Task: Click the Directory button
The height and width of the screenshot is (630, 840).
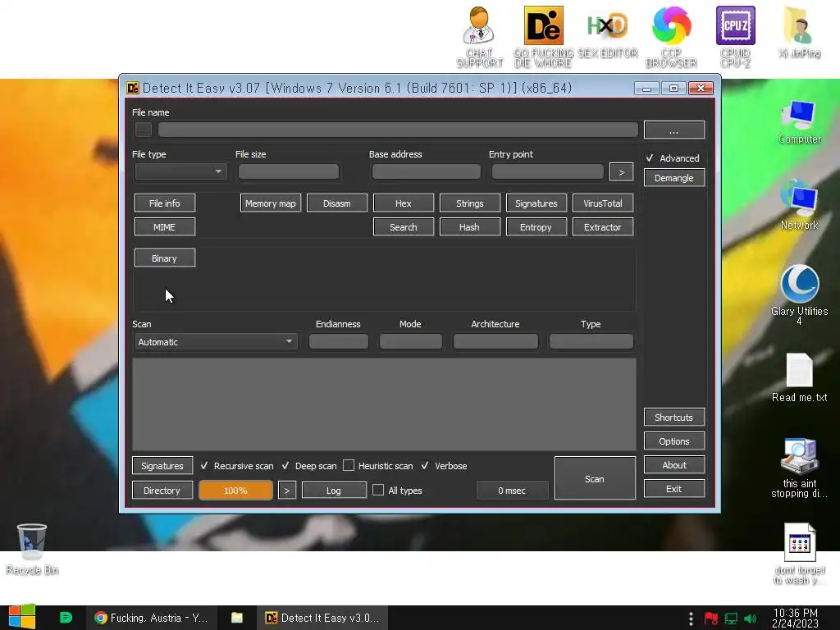Action: click(x=162, y=491)
